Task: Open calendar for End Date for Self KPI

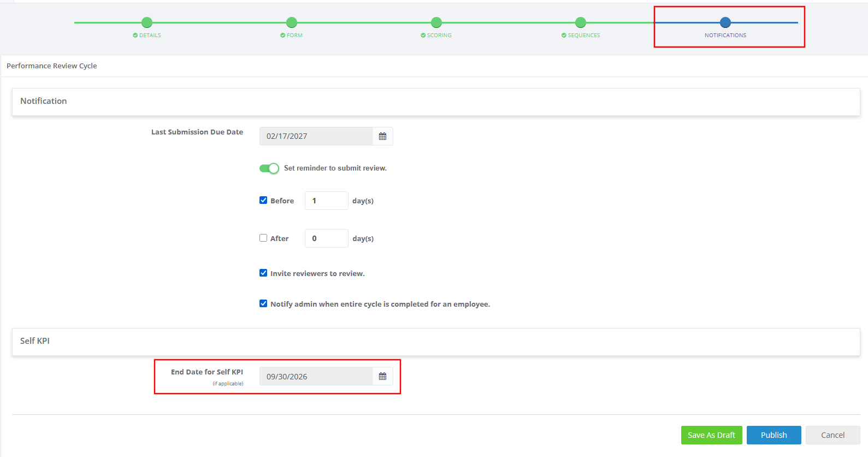Action: [x=382, y=376]
